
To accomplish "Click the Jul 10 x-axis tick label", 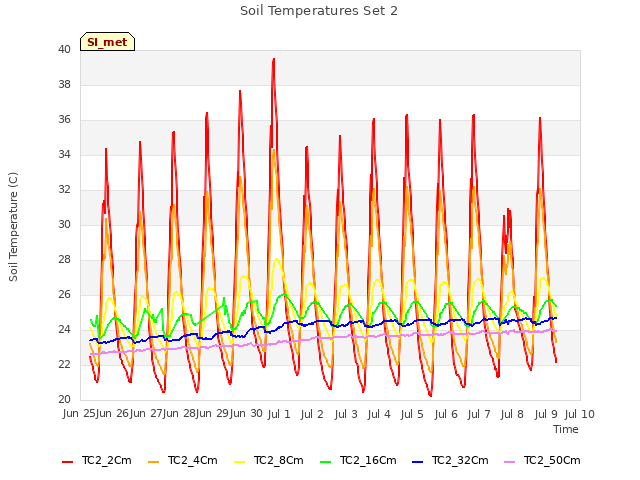I will pos(580,414).
